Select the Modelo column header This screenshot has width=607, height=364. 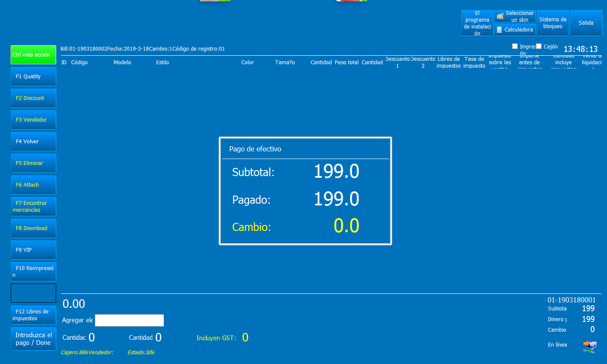123,63
